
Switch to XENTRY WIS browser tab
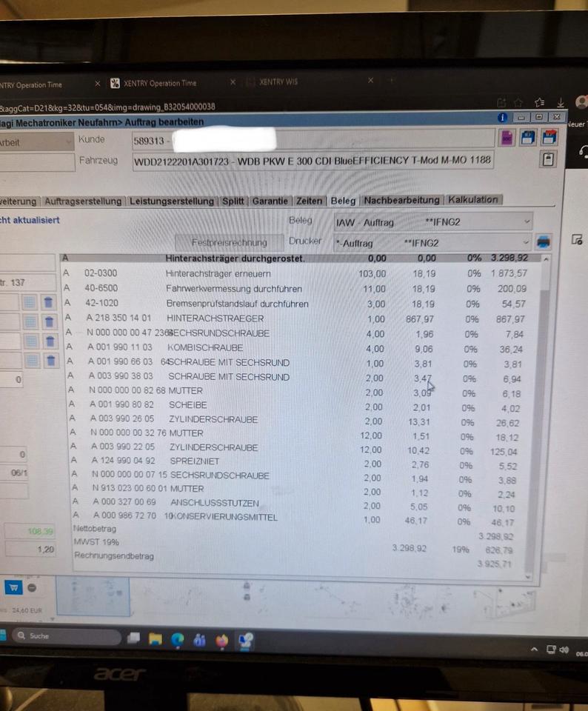pos(278,82)
